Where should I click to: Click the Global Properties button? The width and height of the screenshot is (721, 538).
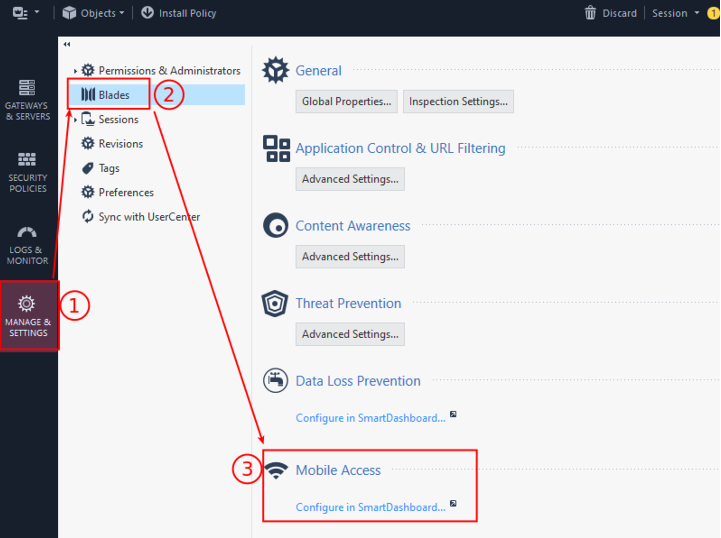coord(347,102)
